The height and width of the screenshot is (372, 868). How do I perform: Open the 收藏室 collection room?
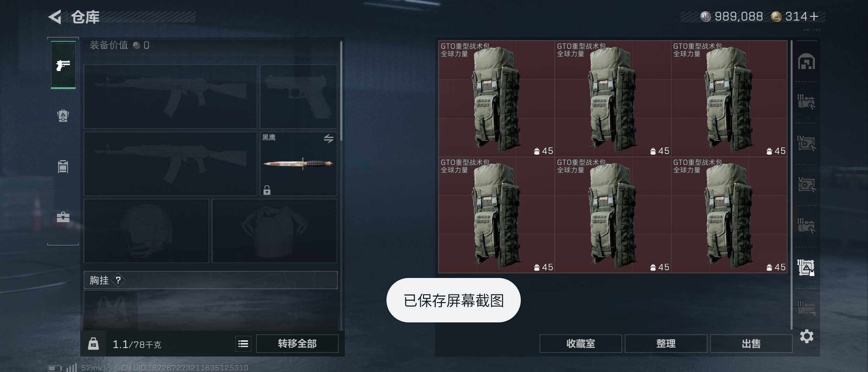[581, 343]
